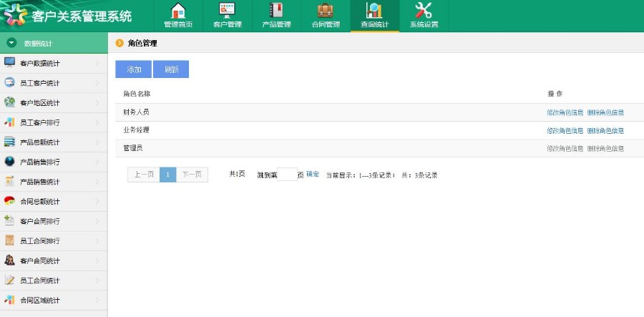The height and width of the screenshot is (317, 644).
Task: Expand chevron on 产品总额统计 row
Action: click(x=97, y=142)
